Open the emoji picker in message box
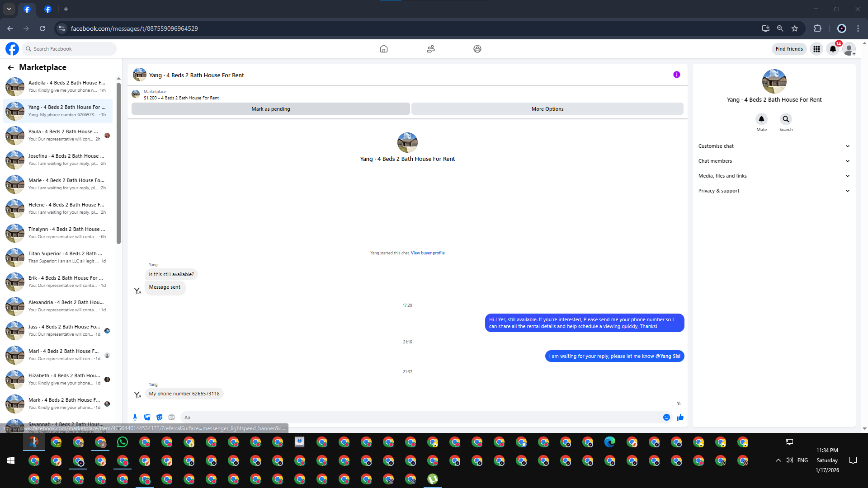This screenshot has width=868, height=488. coord(666,418)
